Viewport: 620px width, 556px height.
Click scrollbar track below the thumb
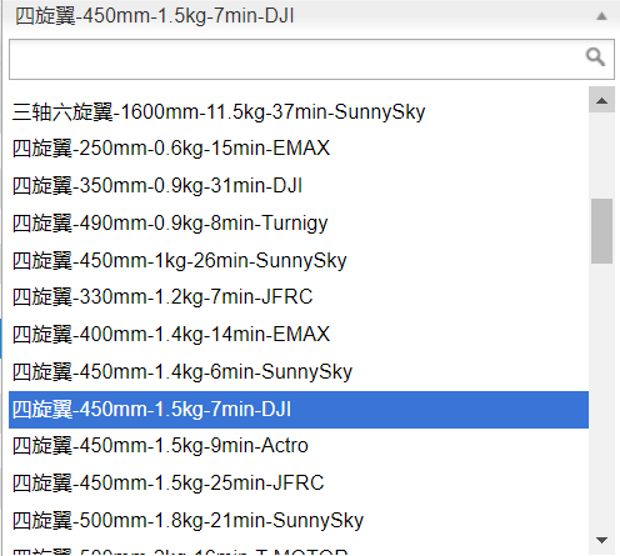tap(601, 395)
